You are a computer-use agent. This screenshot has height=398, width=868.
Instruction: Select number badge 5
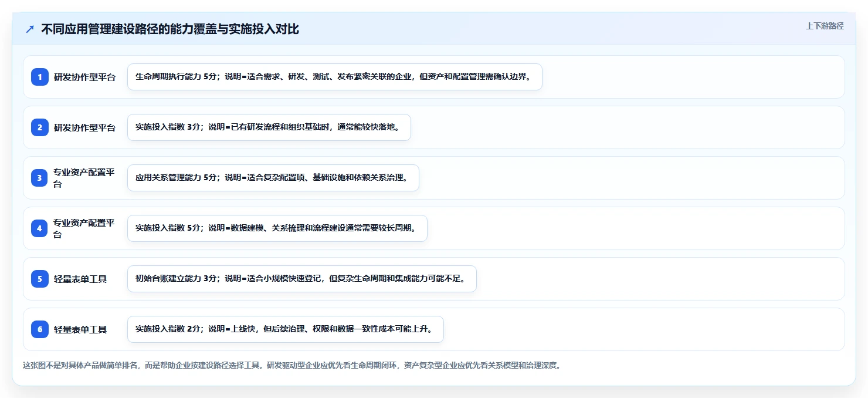coord(40,279)
